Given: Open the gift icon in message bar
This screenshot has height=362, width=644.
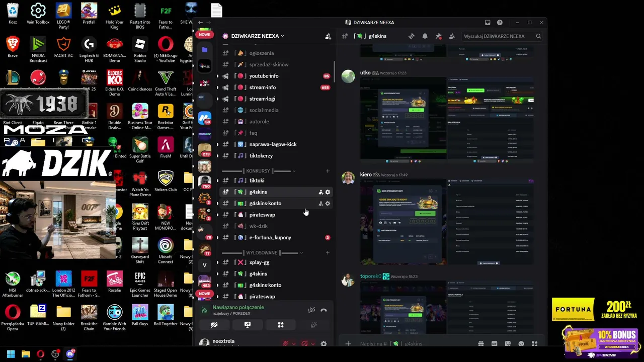Looking at the screenshot, I should (x=481, y=344).
